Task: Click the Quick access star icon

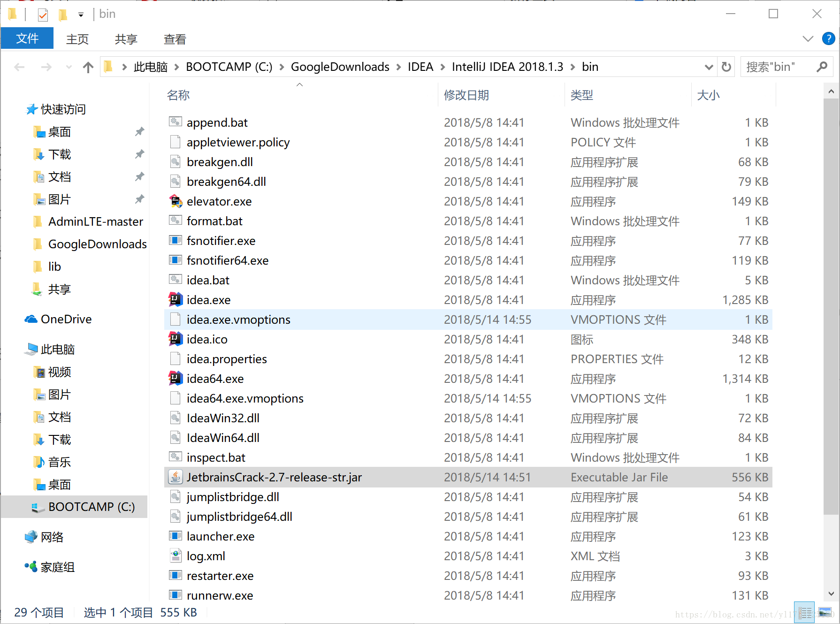Action: pos(31,109)
